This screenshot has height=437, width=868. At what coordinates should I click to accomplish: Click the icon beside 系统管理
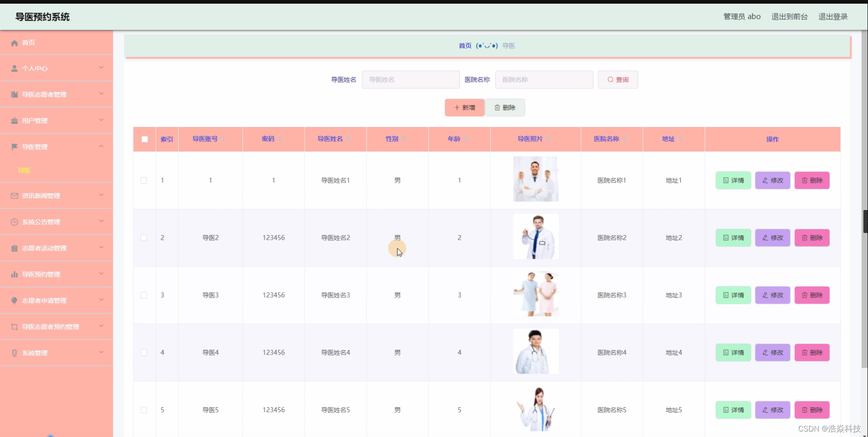(x=14, y=353)
